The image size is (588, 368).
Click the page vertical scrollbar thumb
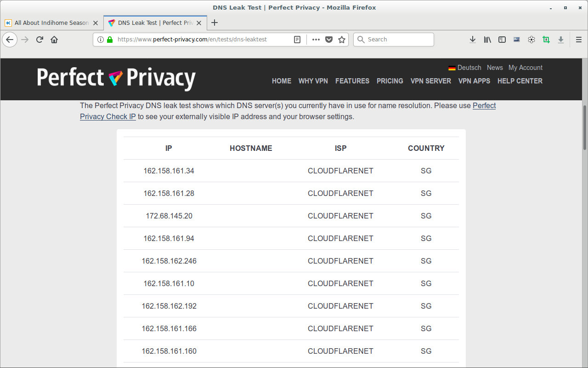pyautogui.click(x=585, y=127)
